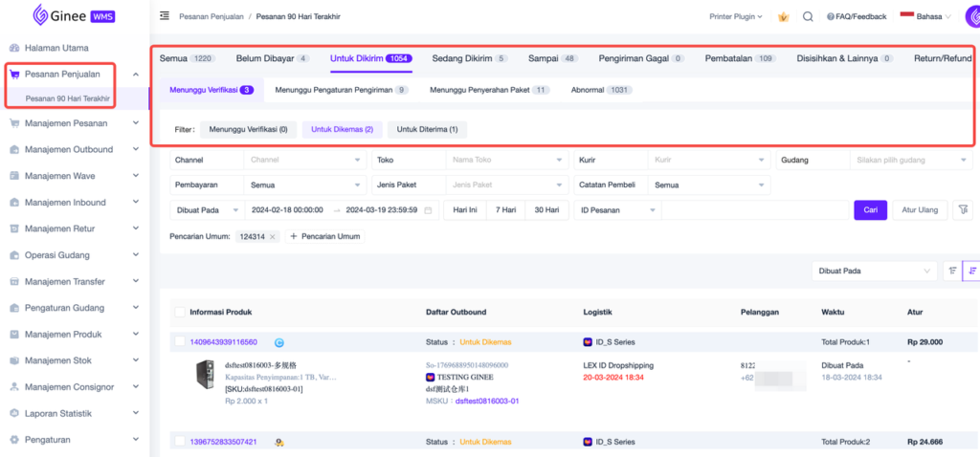Select checkbox for order 1409643939116560
The image size is (980, 457).
[180, 341]
